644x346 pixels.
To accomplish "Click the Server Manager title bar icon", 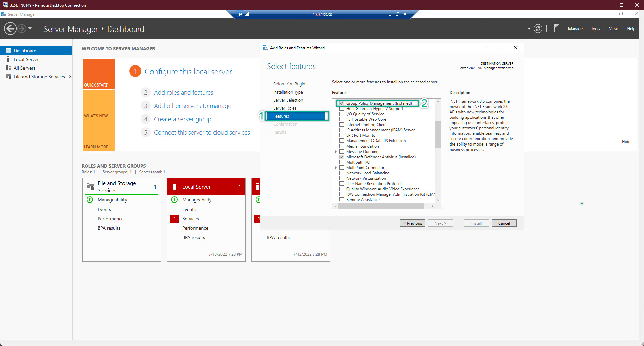I will 4,14.
